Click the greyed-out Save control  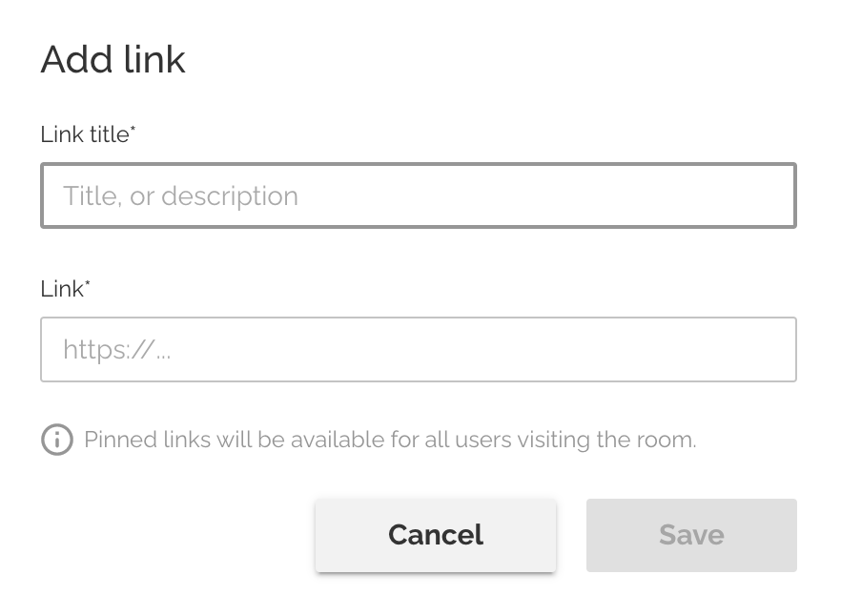pos(690,535)
